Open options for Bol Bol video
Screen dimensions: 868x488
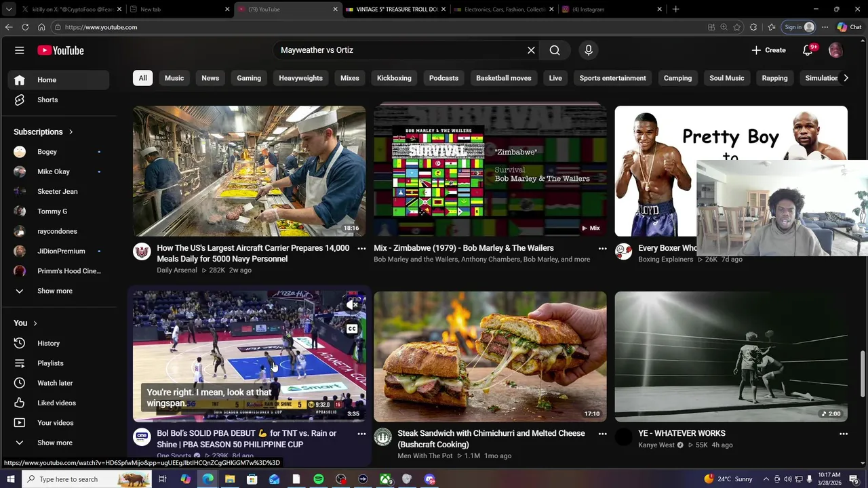(361, 434)
